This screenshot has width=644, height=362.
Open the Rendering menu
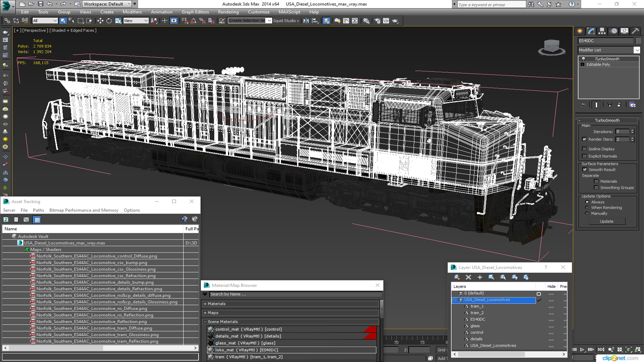(x=228, y=12)
